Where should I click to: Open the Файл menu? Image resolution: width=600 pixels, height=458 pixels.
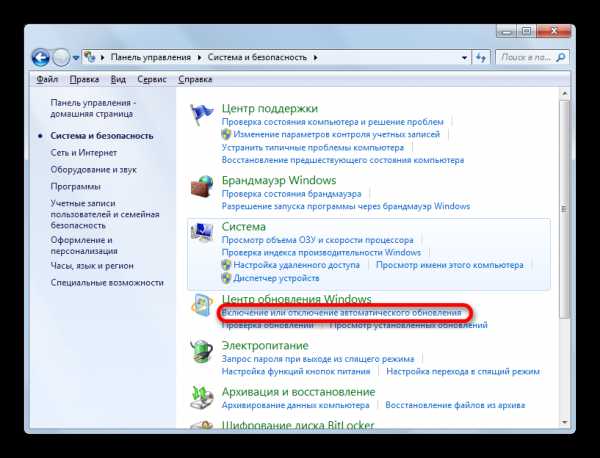click(x=47, y=79)
